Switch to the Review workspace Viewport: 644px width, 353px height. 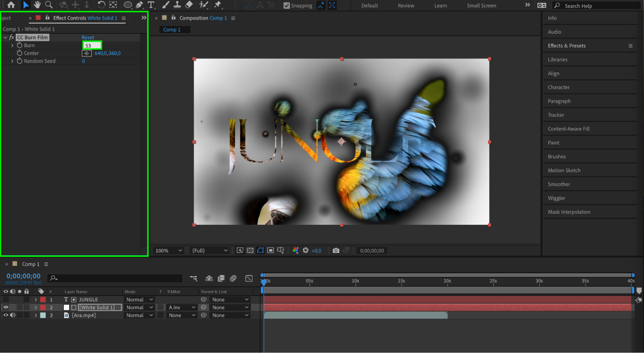(406, 5)
